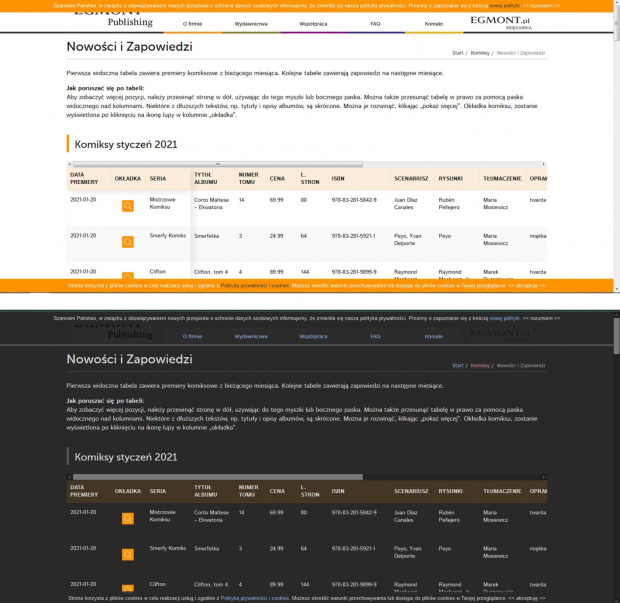Open 'FAQ' menu item in dark page
Viewport: 620px width, 603px height.
(x=375, y=336)
